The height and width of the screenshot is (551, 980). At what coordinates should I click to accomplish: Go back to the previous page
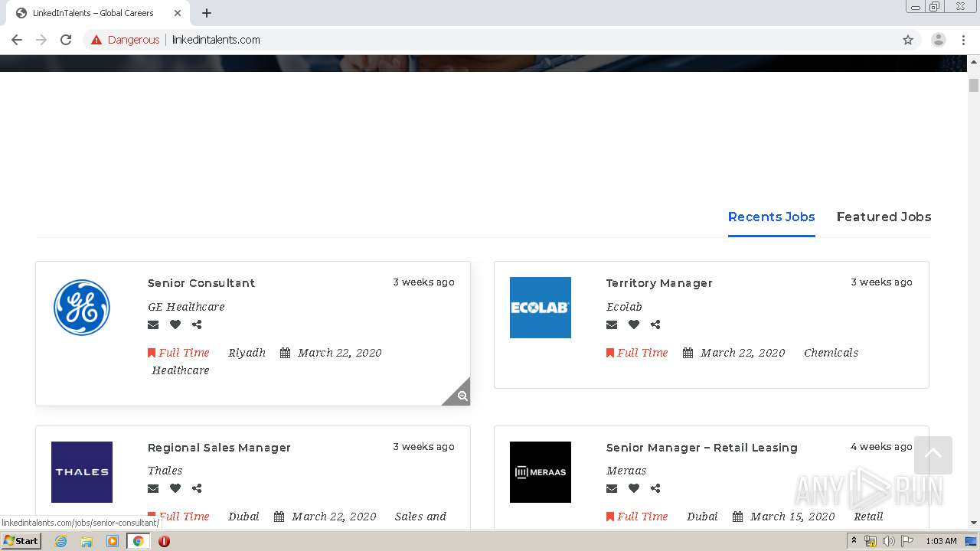(x=17, y=40)
